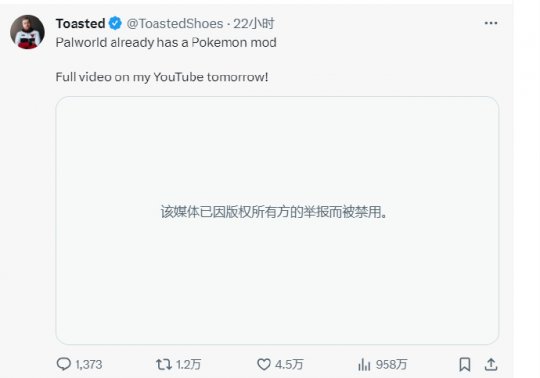540x378 pixels.
Task: Bookmark this tweet using the bookmark icon
Action: [x=465, y=364]
